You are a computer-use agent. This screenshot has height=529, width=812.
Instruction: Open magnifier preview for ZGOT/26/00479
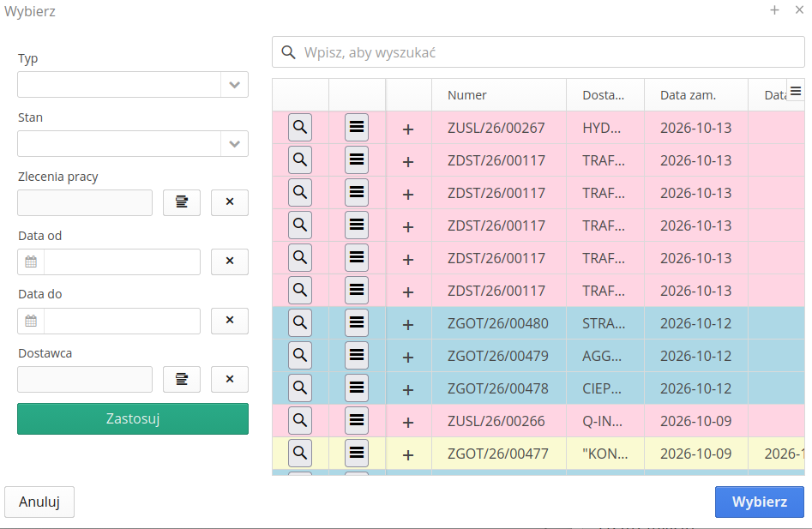(x=300, y=356)
